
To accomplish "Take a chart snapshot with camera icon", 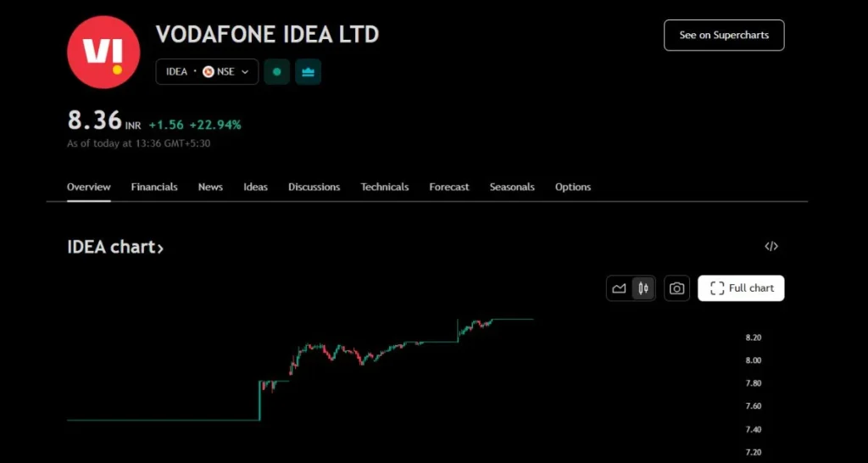I will [676, 288].
